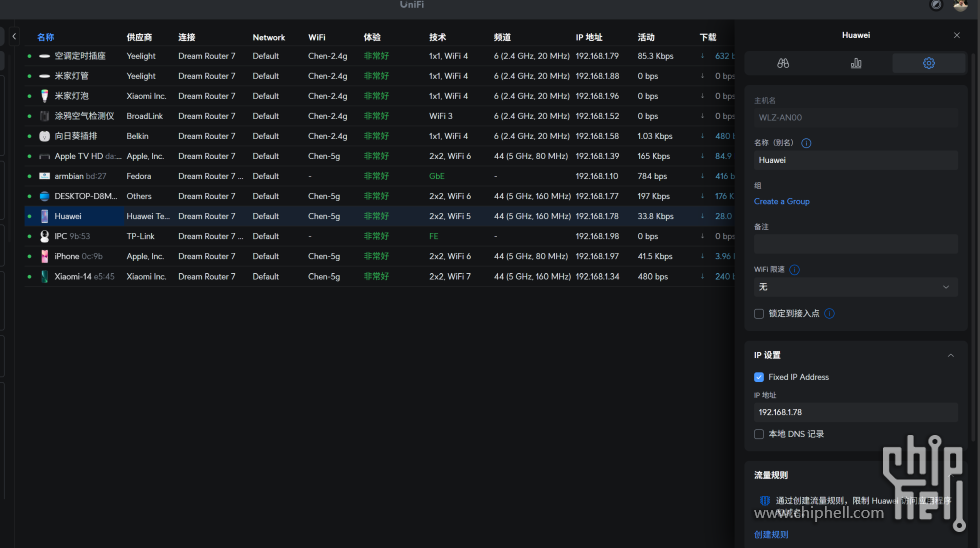This screenshot has width=980, height=548.
Task: Open the overview tab with binoculars icon
Action: pyautogui.click(x=782, y=63)
